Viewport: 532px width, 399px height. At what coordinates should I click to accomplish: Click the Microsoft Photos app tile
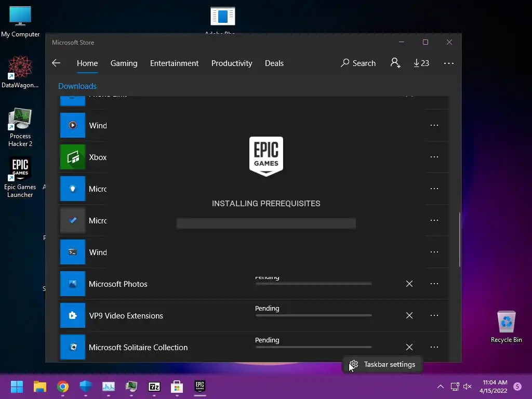(x=73, y=284)
